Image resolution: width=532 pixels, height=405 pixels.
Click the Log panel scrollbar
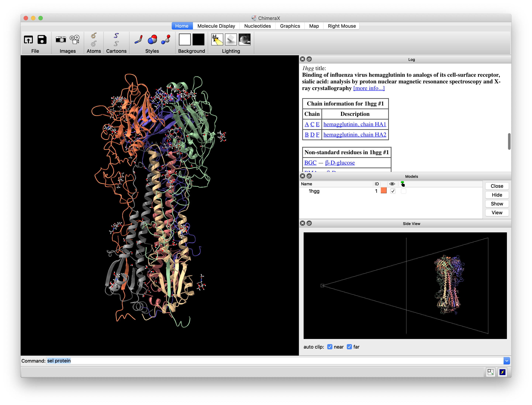pyautogui.click(x=509, y=141)
